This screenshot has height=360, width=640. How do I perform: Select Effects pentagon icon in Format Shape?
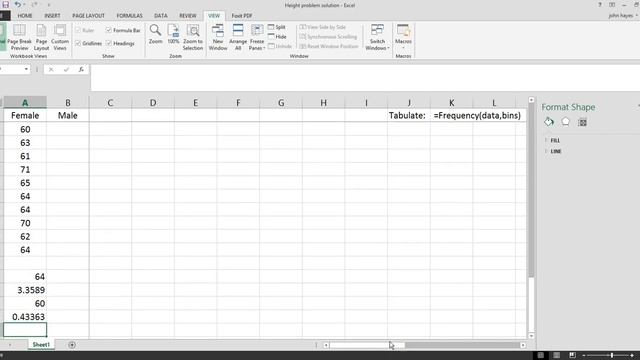click(565, 122)
